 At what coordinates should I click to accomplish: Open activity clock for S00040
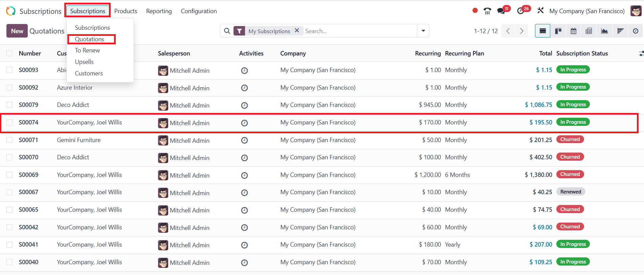pos(244,262)
